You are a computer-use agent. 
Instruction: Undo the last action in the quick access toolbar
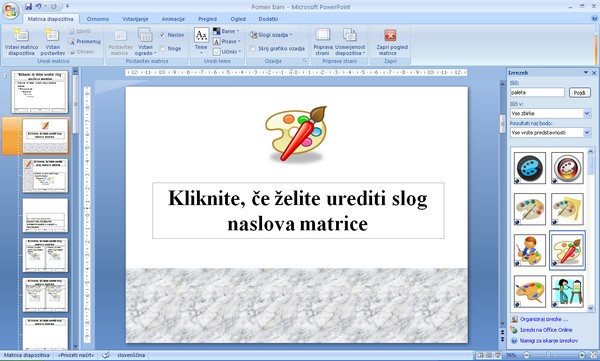pyautogui.click(x=38, y=7)
